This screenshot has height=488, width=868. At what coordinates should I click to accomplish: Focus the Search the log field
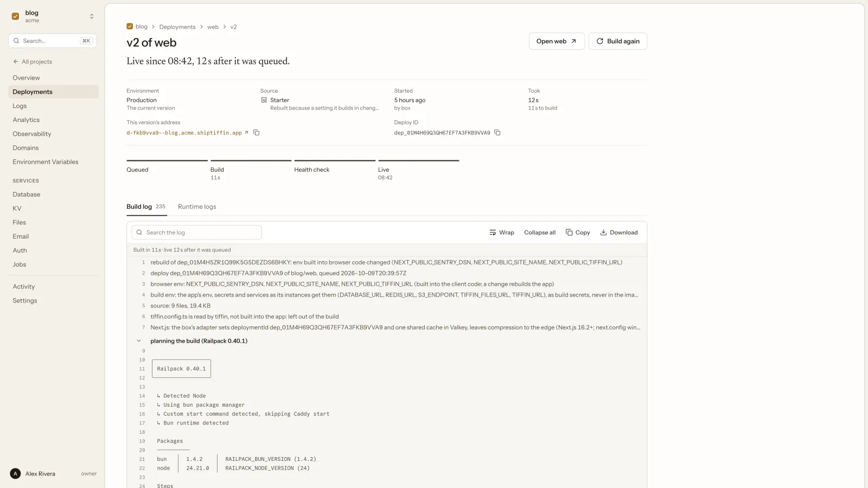coord(196,233)
